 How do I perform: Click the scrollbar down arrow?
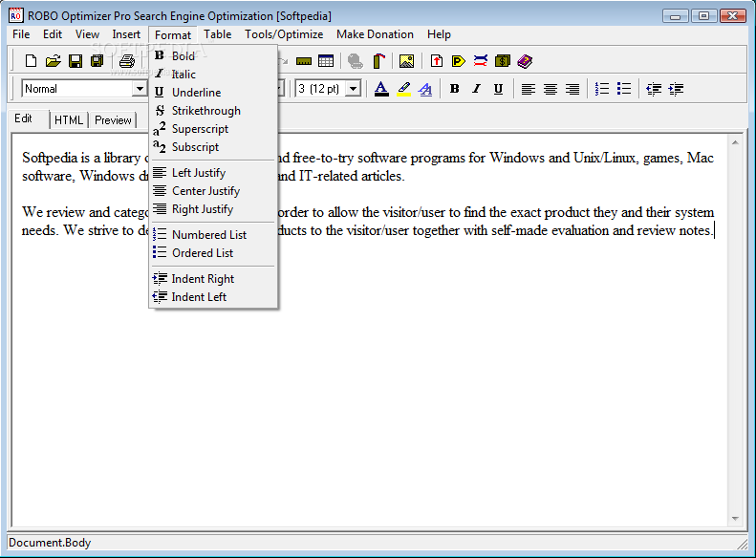[x=735, y=519]
